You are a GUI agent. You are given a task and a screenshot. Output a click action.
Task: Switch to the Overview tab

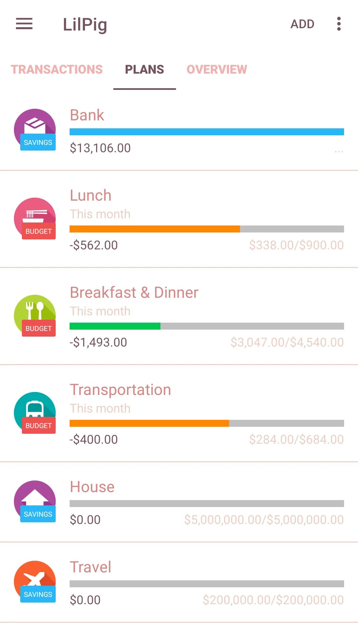217,69
